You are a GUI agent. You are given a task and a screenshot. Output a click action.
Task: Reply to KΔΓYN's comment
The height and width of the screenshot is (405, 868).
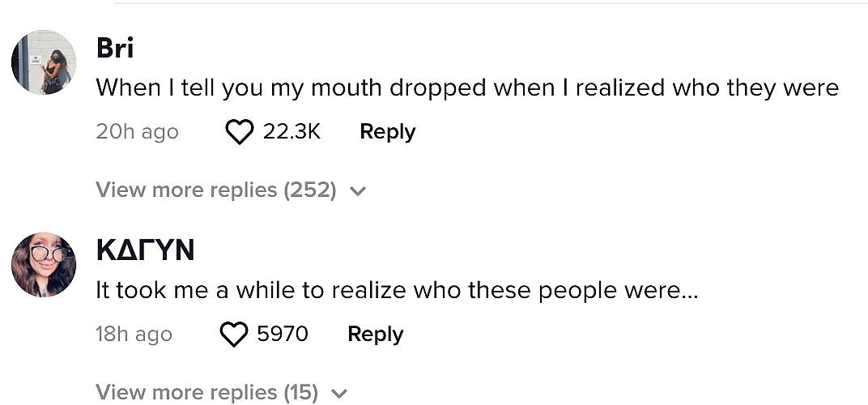coord(375,335)
